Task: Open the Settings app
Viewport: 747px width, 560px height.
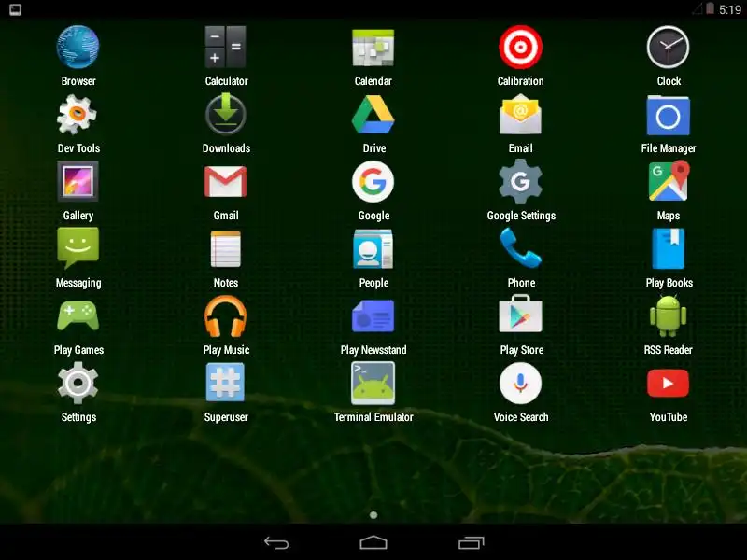Action: pyautogui.click(x=78, y=384)
